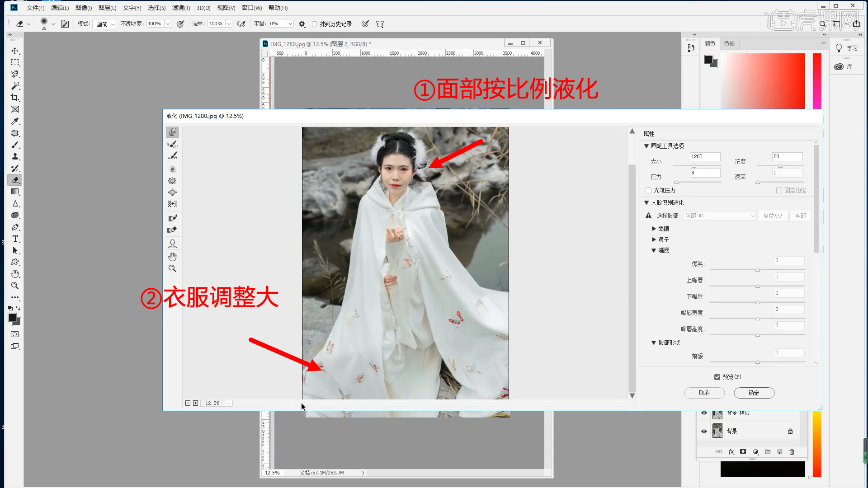Expand the Eyes section
Viewport: 868px width, 488px height.
click(654, 229)
